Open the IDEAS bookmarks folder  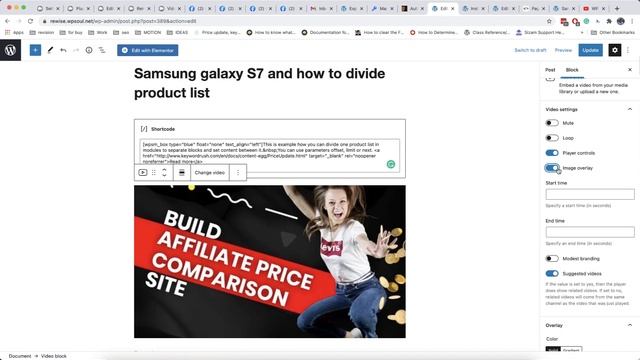(x=178, y=32)
